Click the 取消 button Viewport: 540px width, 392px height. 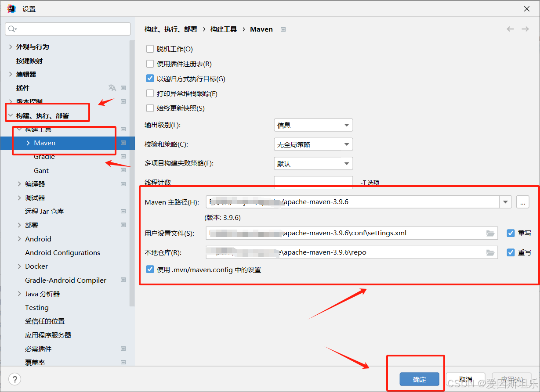click(x=465, y=379)
